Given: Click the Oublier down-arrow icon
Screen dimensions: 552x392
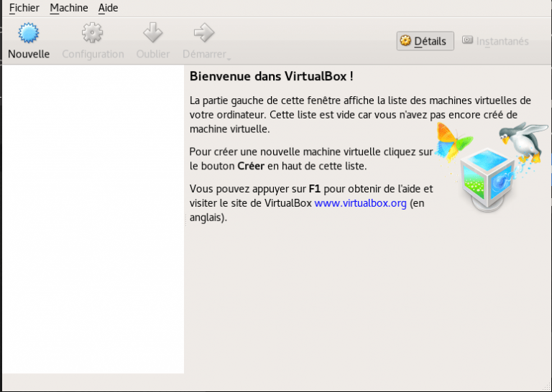Looking at the screenshot, I should [x=152, y=33].
